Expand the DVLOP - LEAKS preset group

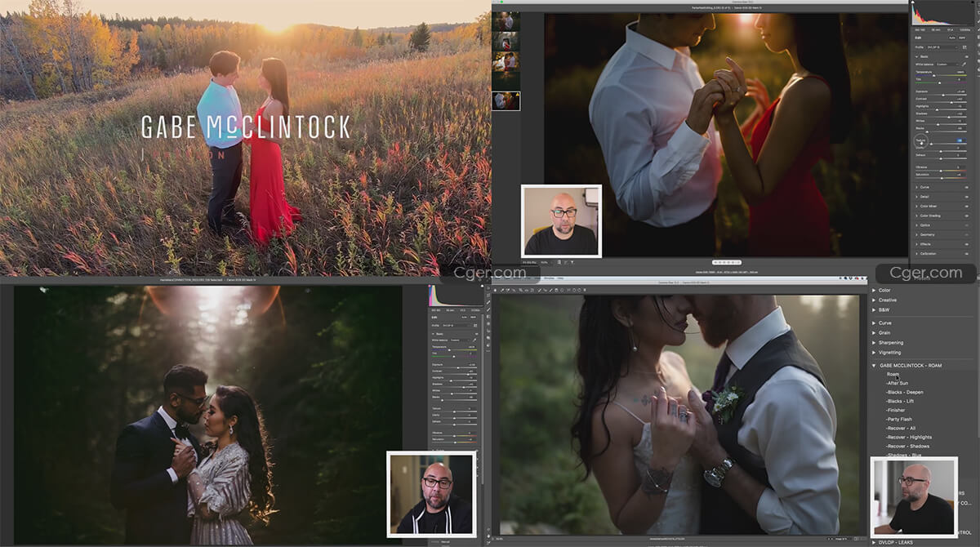click(x=874, y=542)
